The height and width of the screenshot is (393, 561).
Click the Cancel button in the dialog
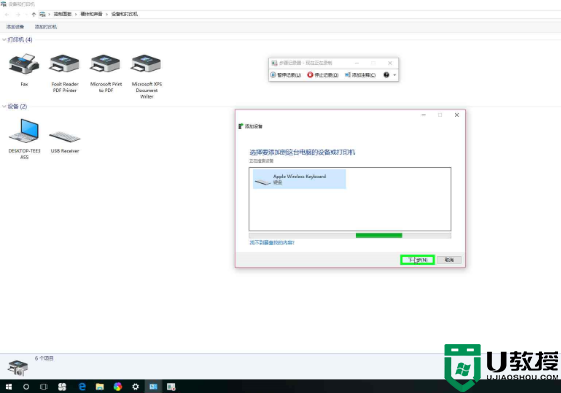(x=449, y=260)
